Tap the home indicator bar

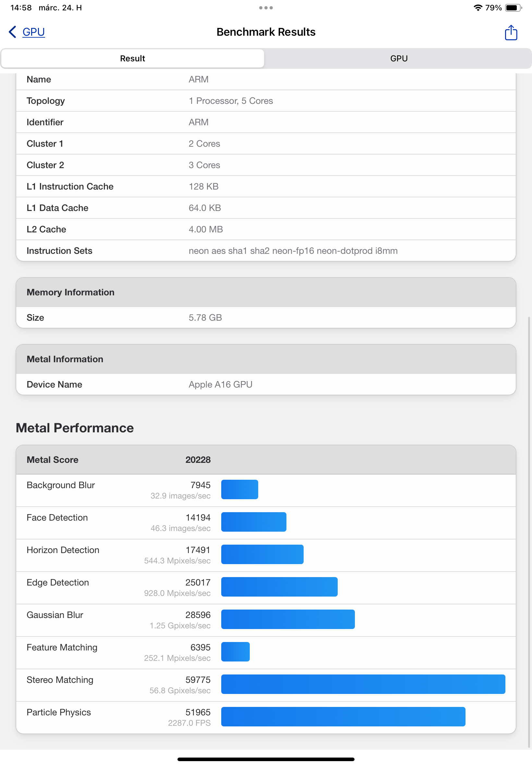(266, 759)
